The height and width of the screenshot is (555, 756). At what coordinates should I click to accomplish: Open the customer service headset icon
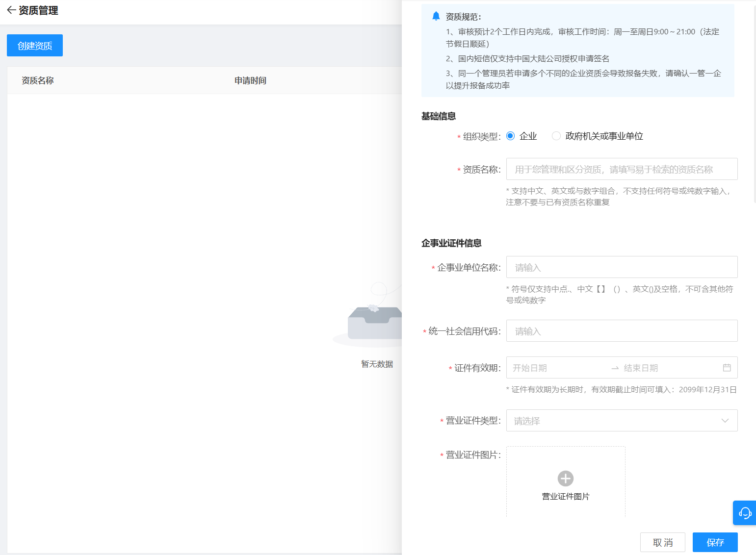coord(745,513)
